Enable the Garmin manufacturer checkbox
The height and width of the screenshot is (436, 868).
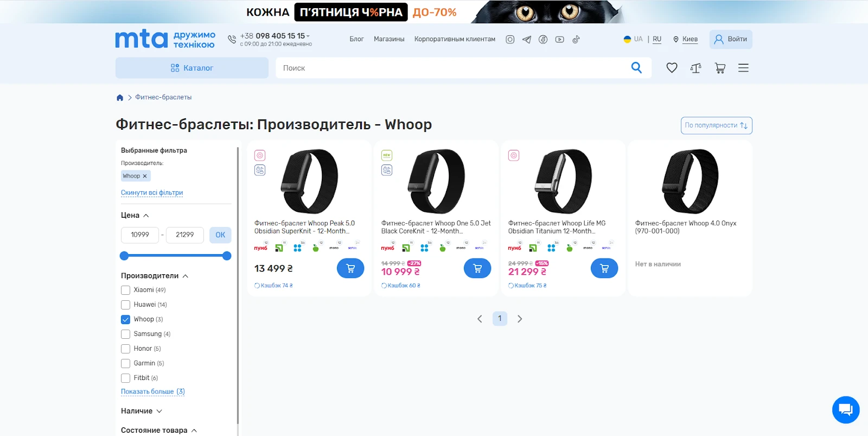click(125, 363)
